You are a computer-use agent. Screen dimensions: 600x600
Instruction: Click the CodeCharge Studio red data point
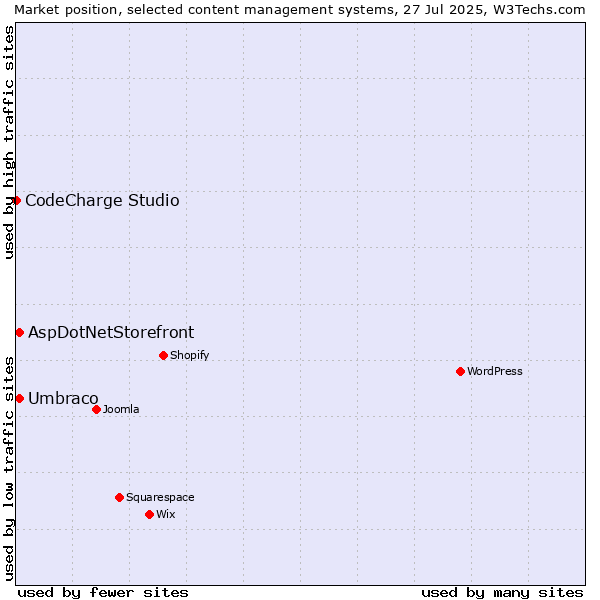tap(16, 201)
